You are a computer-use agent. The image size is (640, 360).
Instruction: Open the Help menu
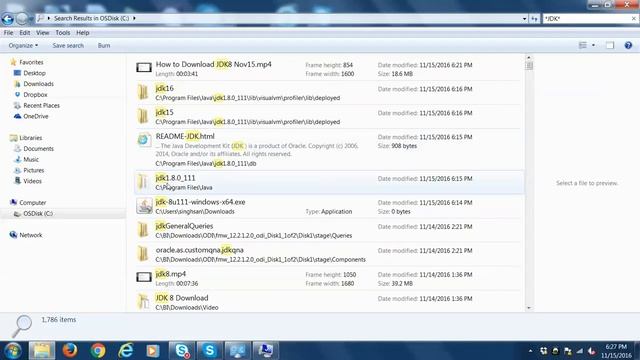82,33
